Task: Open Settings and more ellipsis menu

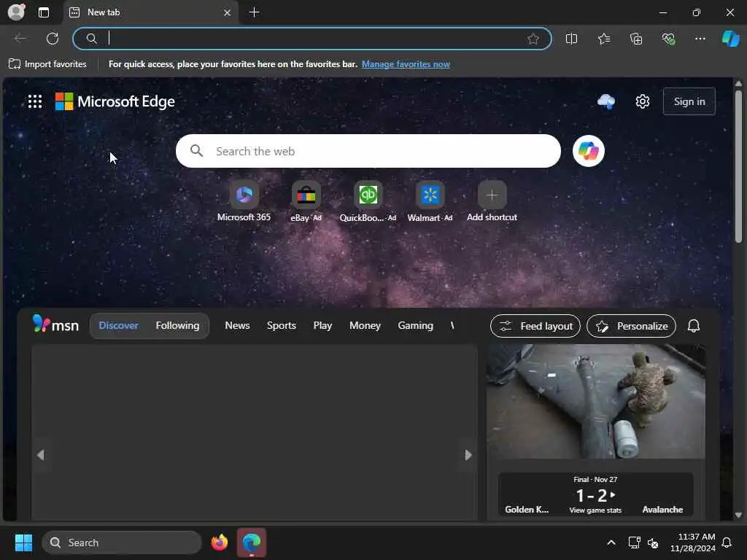Action: [700, 39]
